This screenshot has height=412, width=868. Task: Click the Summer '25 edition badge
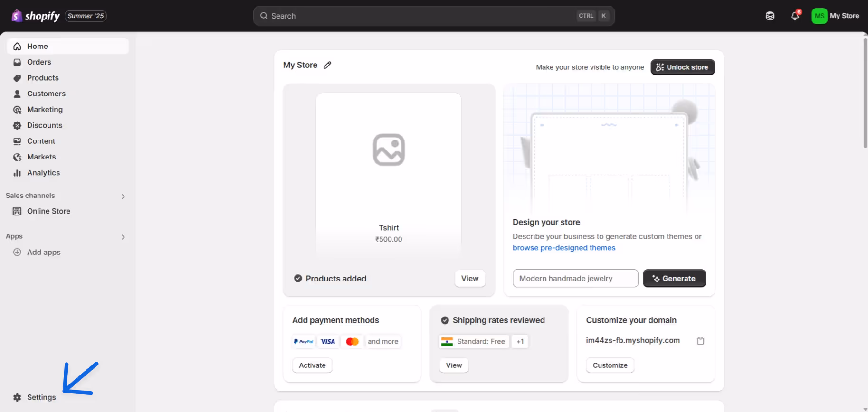[86, 16]
